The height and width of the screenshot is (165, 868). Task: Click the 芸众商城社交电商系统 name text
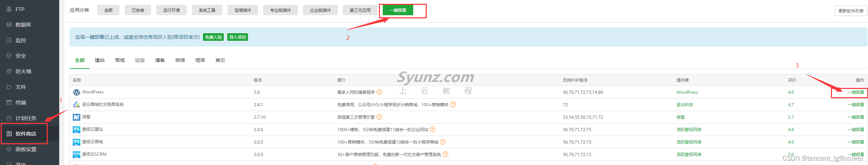103,104
